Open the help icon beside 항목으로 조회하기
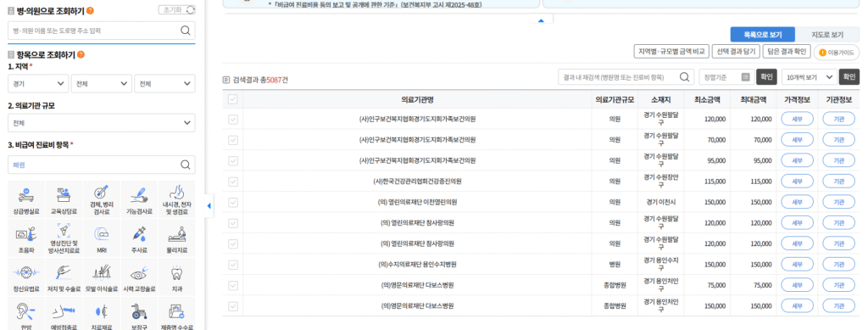The width and height of the screenshot is (868, 330). pyautogui.click(x=81, y=55)
